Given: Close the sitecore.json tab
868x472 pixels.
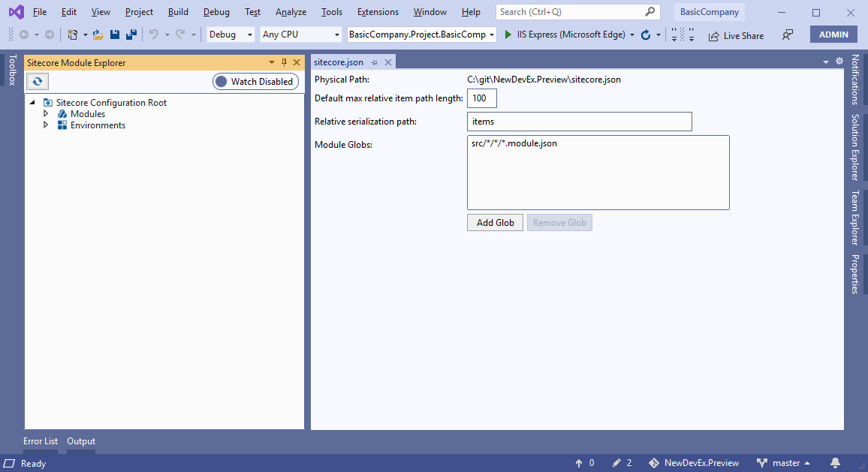Looking at the screenshot, I should click(388, 62).
